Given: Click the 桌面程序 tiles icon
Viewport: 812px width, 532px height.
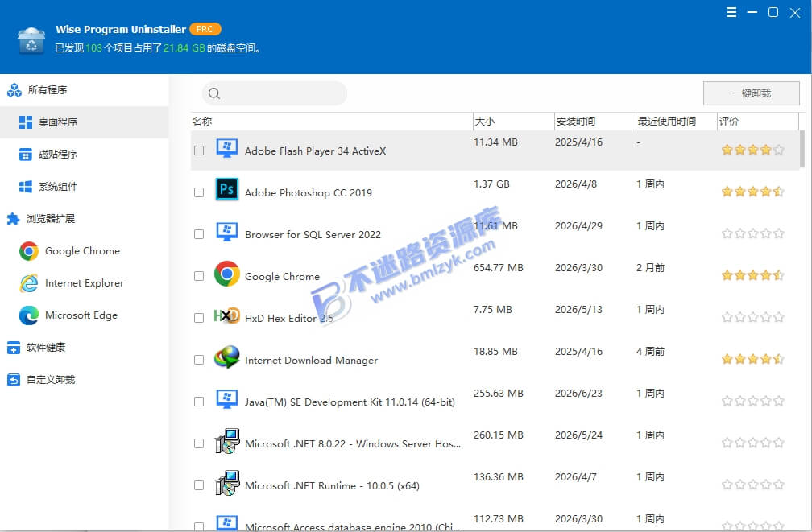Looking at the screenshot, I should [26, 122].
